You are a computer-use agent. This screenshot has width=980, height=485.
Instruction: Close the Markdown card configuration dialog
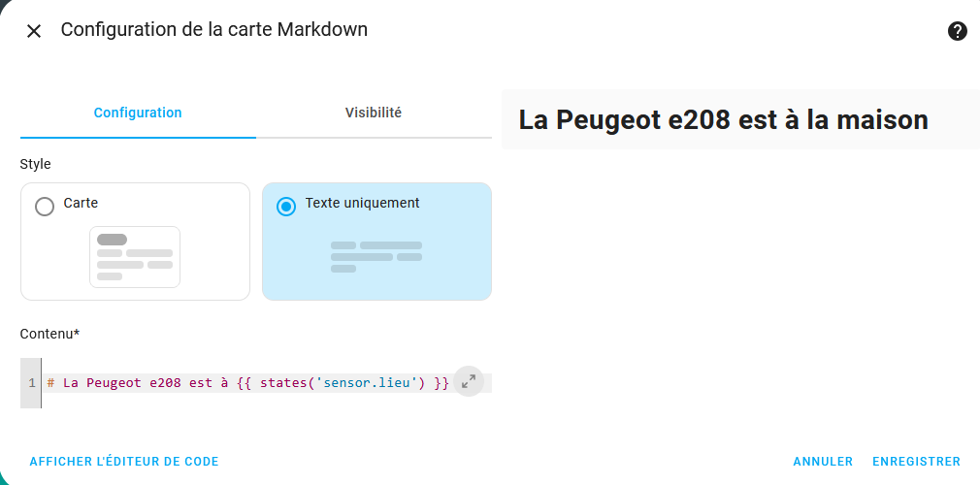tap(34, 31)
